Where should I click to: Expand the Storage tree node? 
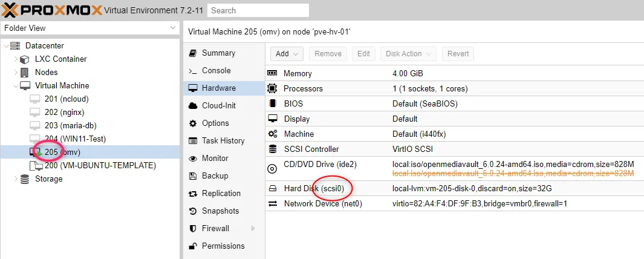pyautogui.click(x=16, y=179)
